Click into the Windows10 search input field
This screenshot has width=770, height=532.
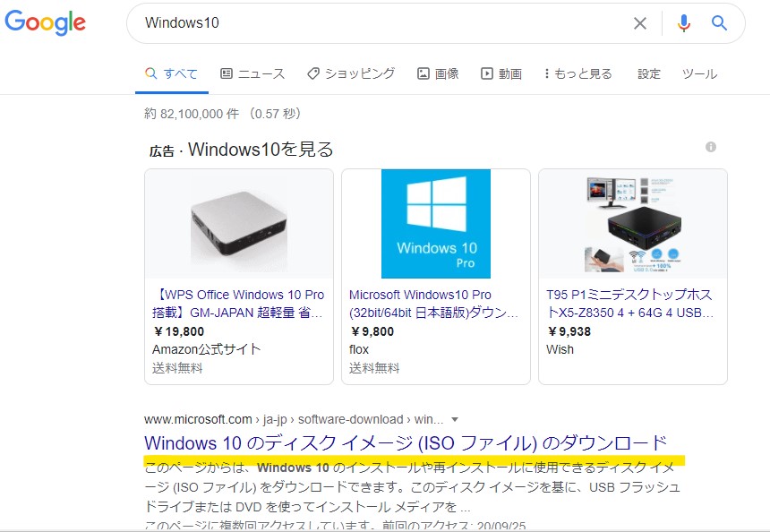click(x=383, y=23)
